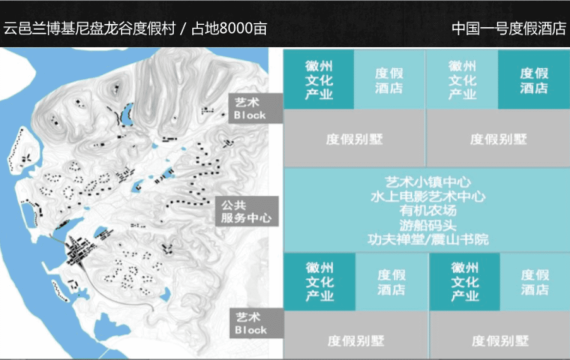Click the 水上电影艺术中心 text line
The height and width of the screenshot is (360, 570).
pyautogui.click(x=428, y=196)
